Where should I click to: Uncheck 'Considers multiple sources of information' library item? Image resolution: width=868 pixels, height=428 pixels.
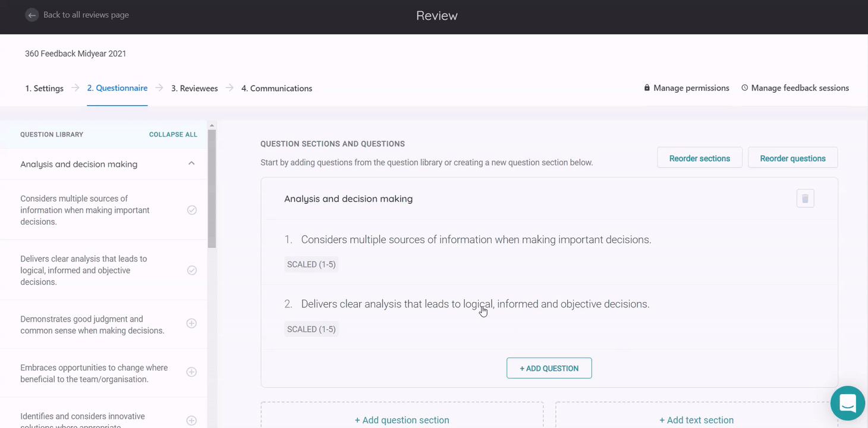click(191, 210)
